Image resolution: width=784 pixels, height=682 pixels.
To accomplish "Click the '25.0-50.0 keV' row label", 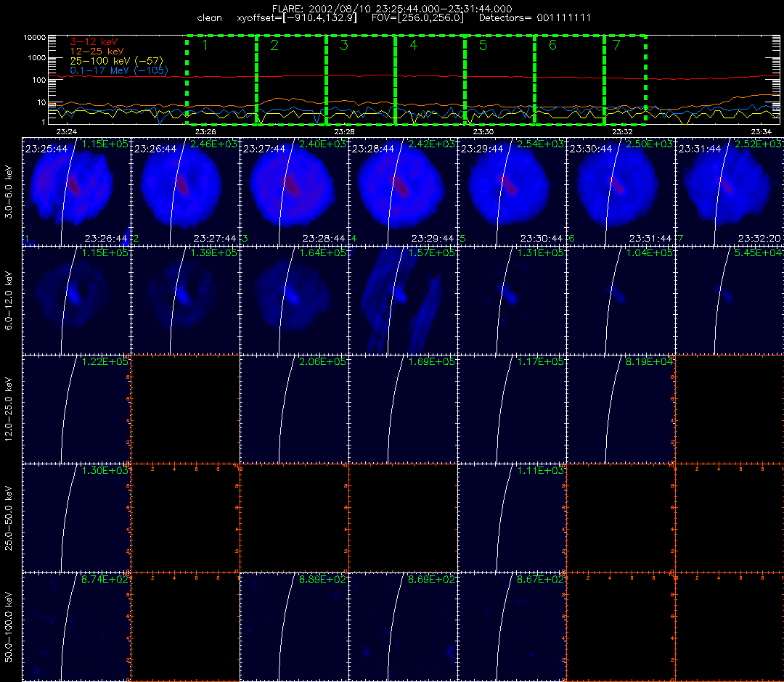I will tap(9, 519).
